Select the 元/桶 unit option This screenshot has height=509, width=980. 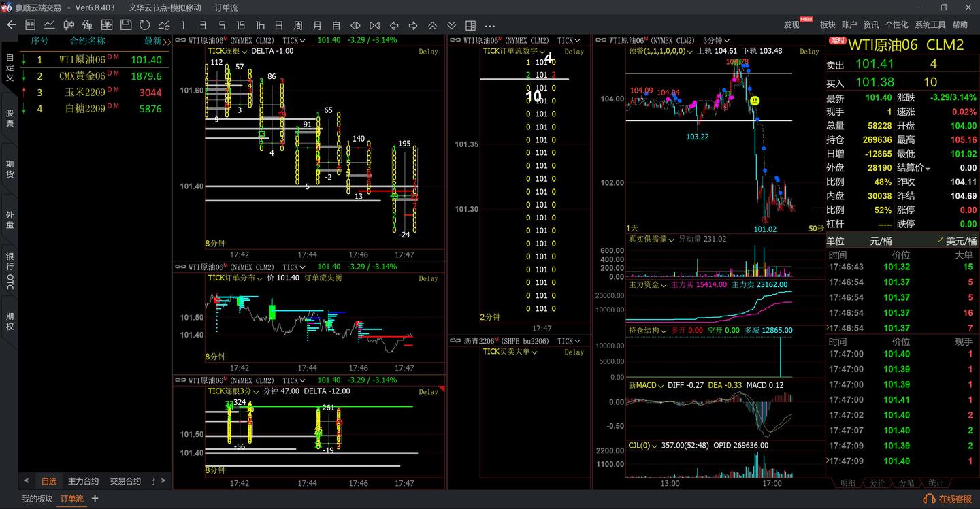click(x=881, y=241)
